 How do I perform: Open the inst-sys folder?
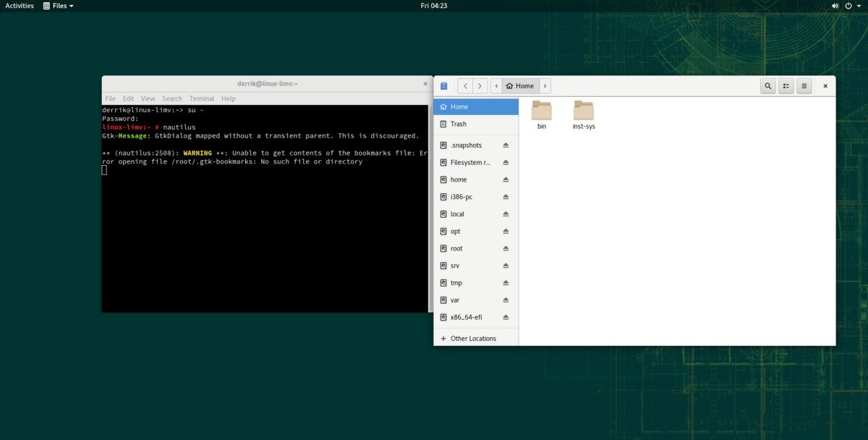(x=583, y=112)
